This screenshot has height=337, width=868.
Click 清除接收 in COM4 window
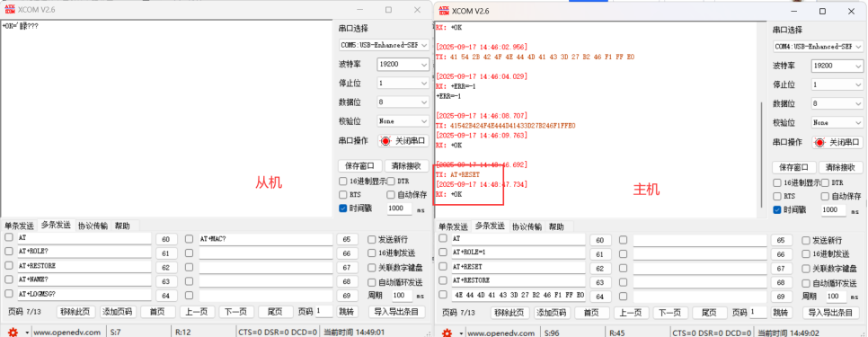841,168
